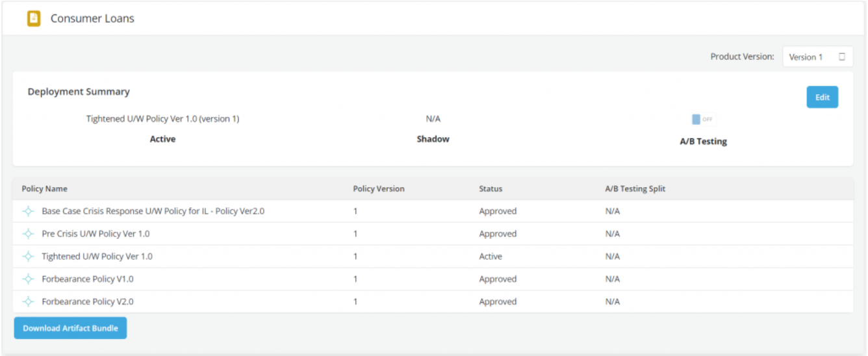Open Forbearance Policy V2.0 entry
868x356 pixels.
88,302
